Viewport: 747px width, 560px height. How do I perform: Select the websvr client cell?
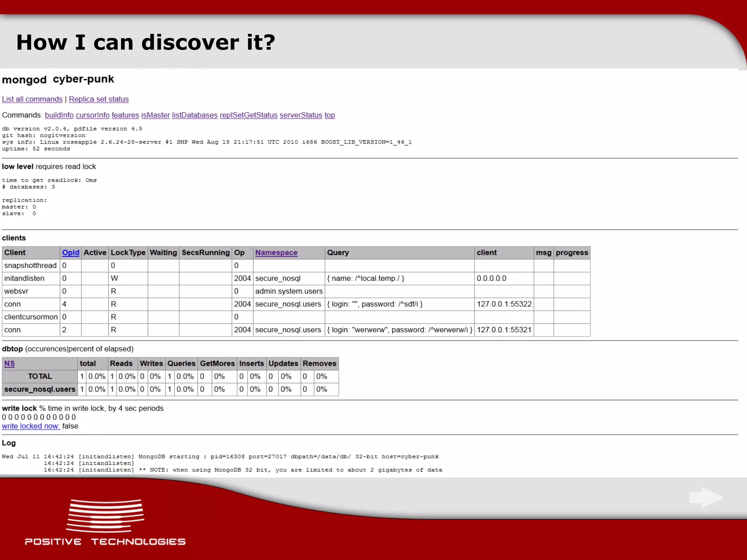tap(31, 291)
